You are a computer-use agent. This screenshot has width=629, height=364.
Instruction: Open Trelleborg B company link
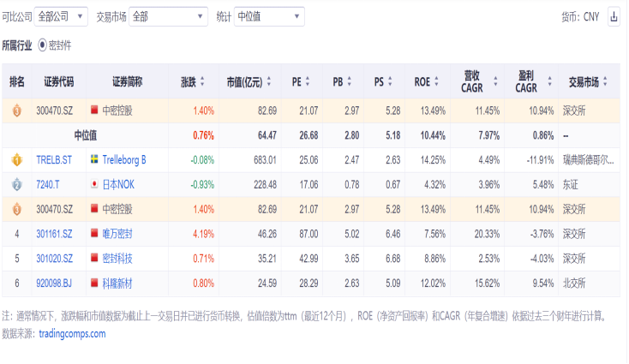coord(124,160)
